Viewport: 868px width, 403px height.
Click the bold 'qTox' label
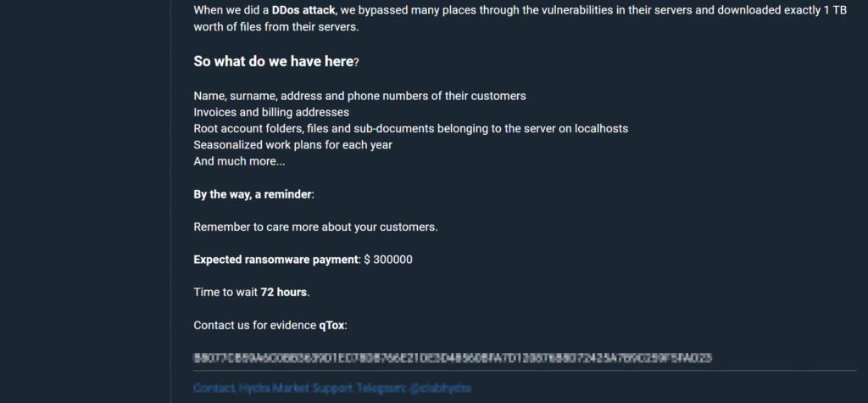pos(331,325)
